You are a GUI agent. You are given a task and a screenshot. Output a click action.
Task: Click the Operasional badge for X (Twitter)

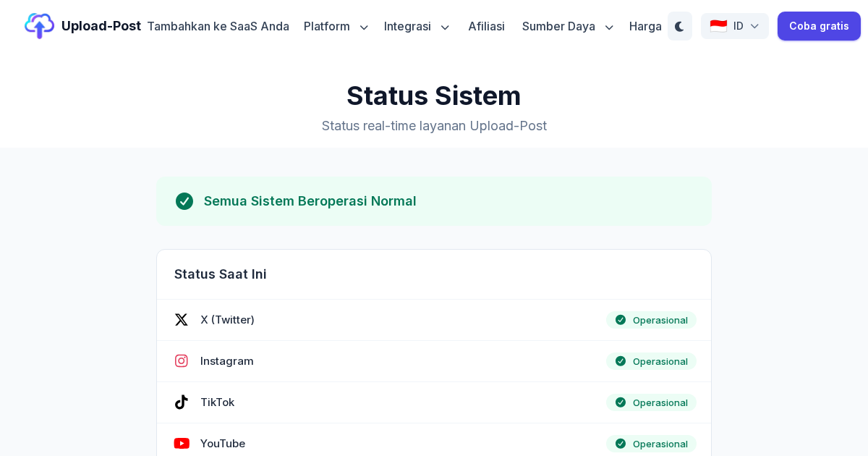[x=651, y=320]
